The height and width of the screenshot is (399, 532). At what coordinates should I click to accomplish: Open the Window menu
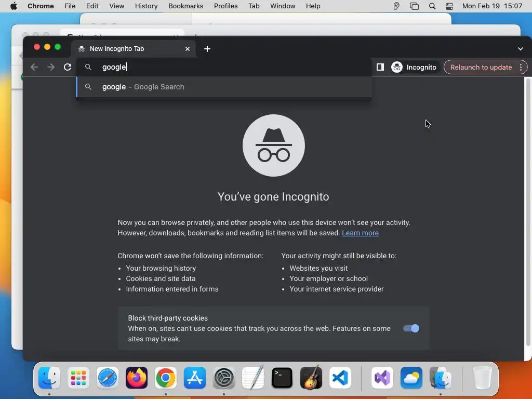coord(283,6)
